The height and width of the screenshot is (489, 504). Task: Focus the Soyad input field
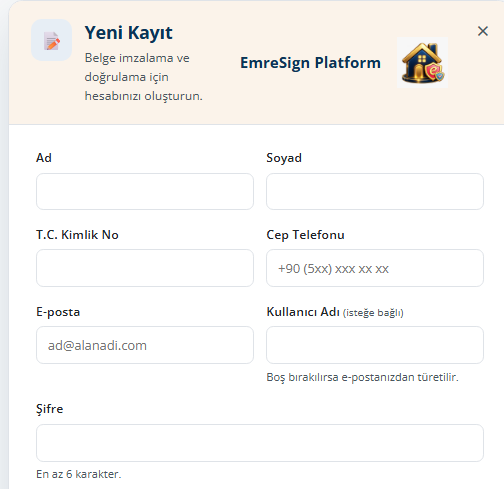coord(375,191)
